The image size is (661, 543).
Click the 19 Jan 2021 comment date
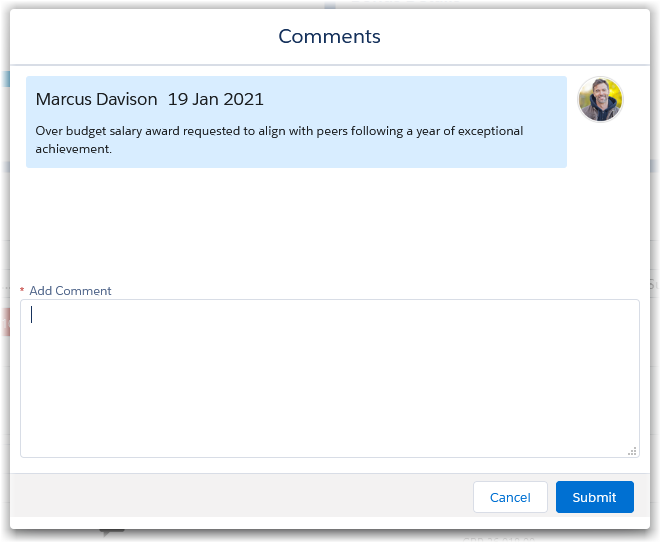[x=215, y=99]
